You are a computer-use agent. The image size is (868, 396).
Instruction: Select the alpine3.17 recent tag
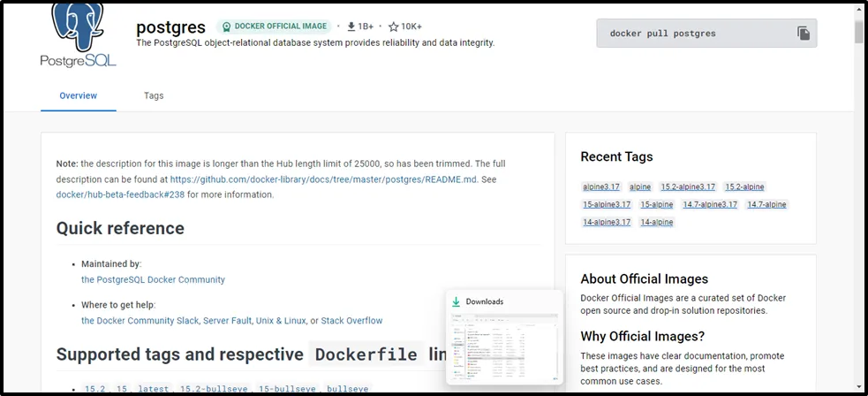point(601,187)
